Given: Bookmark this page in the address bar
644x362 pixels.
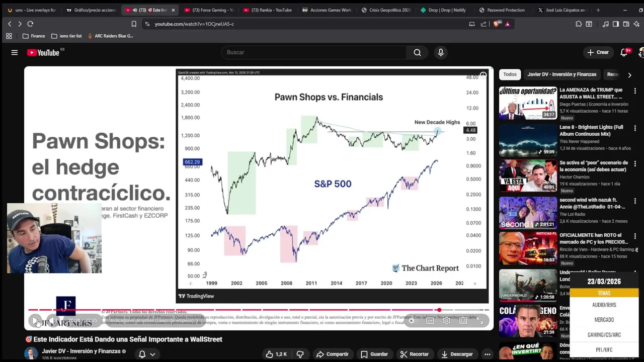Looking at the screenshot, I should (x=134, y=24).
